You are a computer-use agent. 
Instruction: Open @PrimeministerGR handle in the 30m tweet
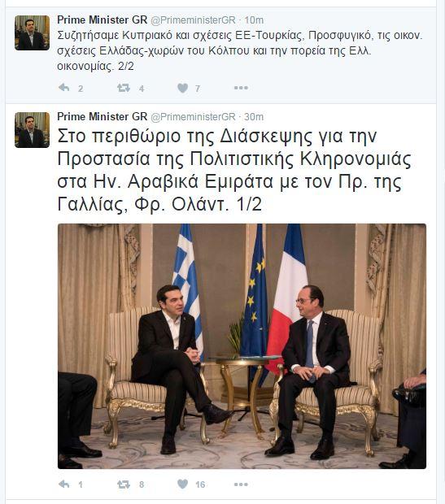(193, 117)
